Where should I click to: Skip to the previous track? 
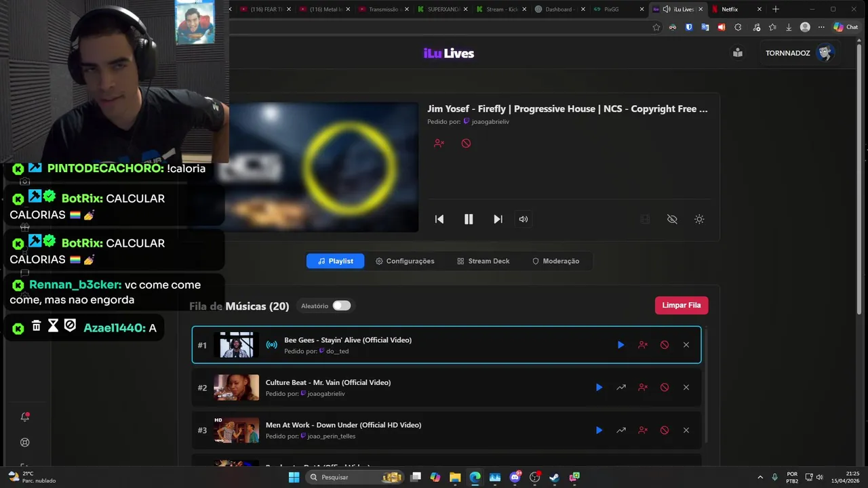pos(439,219)
